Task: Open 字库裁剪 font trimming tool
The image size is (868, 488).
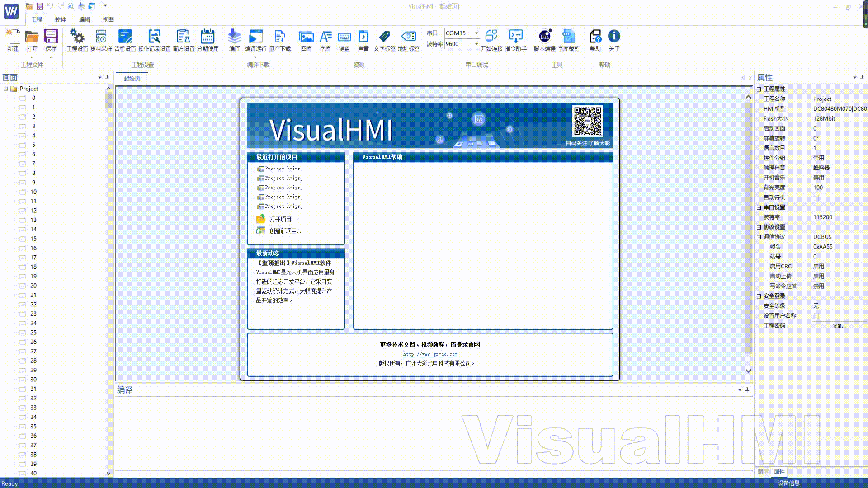Action: tap(569, 40)
